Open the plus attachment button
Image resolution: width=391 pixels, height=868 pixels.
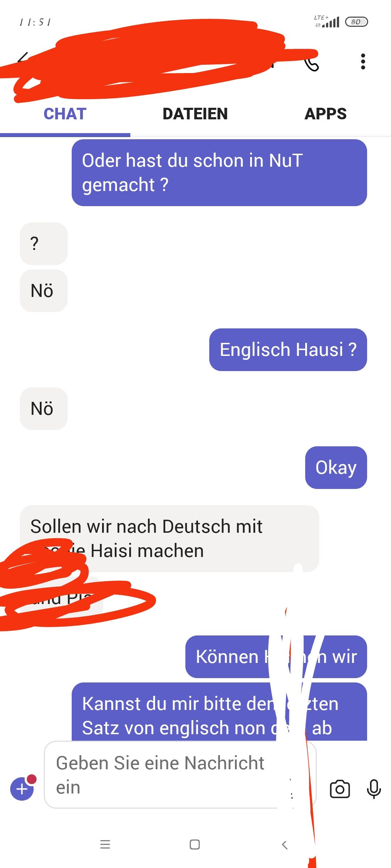point(22,788)
